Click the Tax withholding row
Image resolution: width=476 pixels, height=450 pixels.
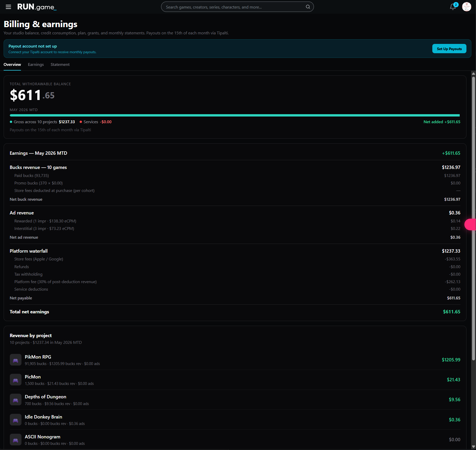click(x=235, y=274)
